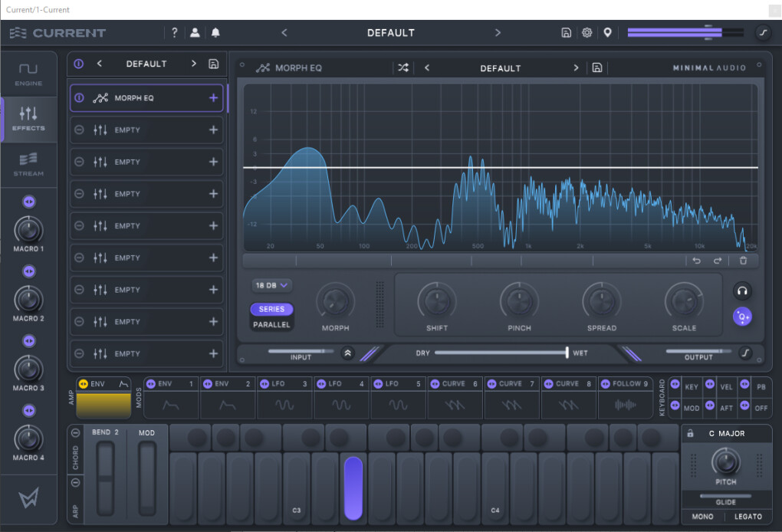The width and height of the screenshot is (782, 532).
Task: Open notifications bell icon
Action: pos(215,32)
